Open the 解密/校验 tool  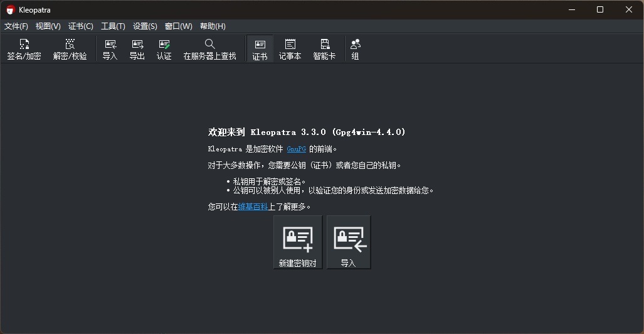point(70,50)
